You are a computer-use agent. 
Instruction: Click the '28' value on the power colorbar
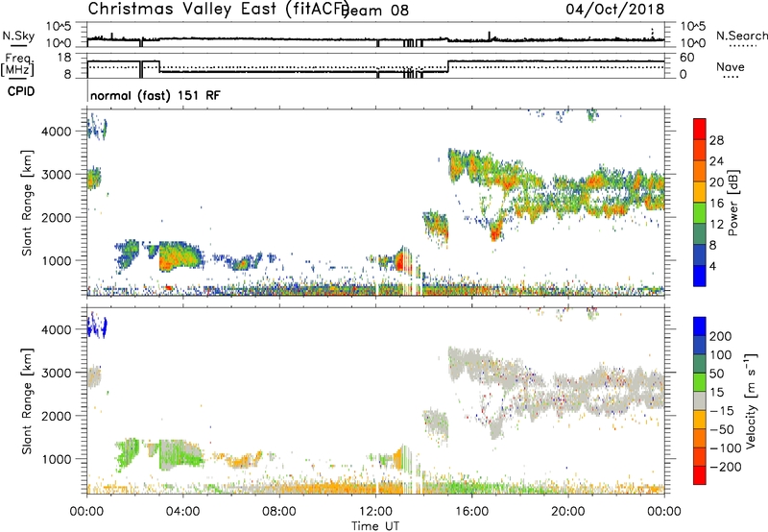coord(716,140)
